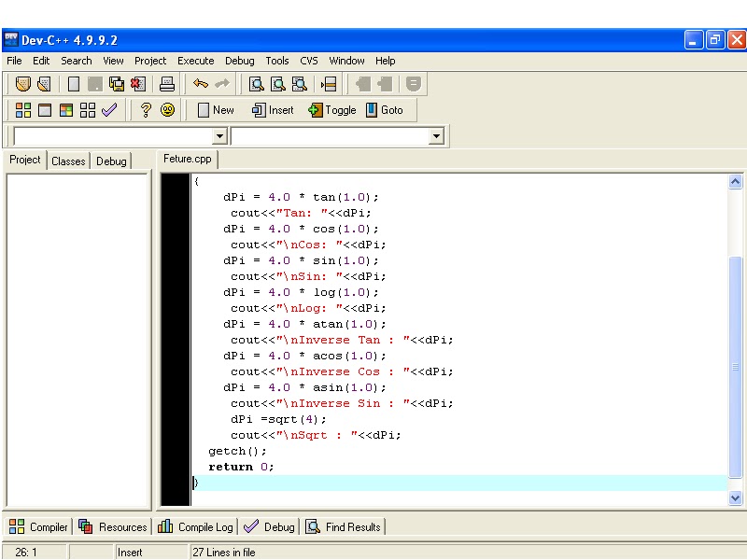The height and width of the screenshot is (560, 747).
Task: Click the Save All stacked floppies icon
Action: click(x=116, y=84)
